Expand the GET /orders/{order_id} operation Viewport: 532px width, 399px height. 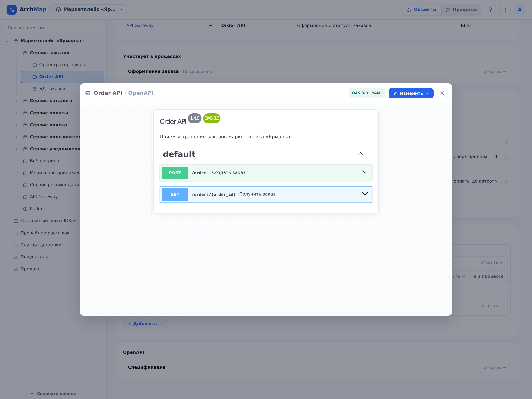coord(266,194)
